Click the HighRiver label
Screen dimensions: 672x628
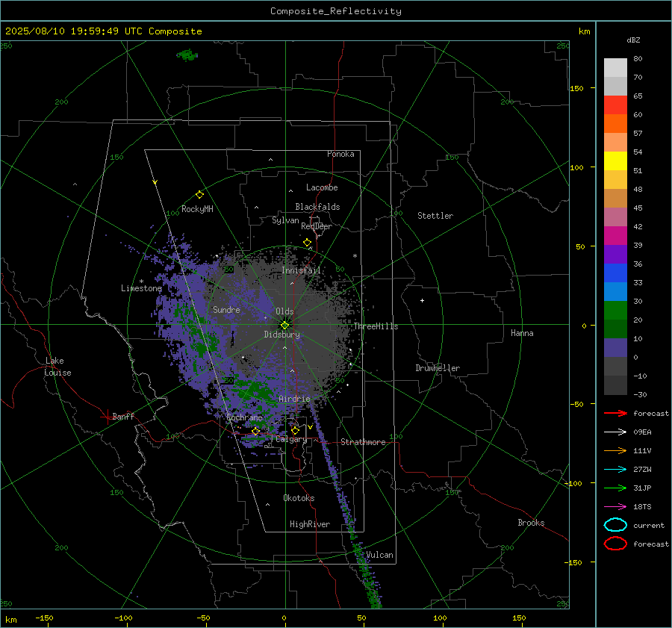click(310, 524)
